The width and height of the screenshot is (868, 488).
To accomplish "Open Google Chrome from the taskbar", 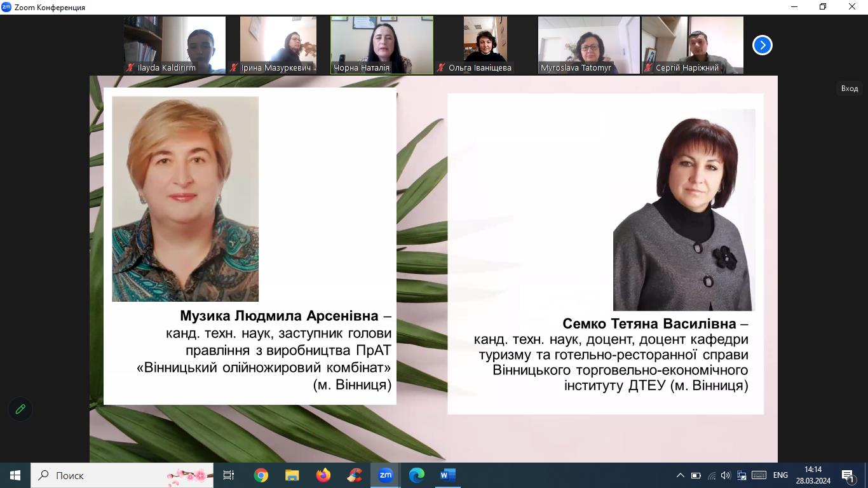I will click(x=261, y=475).
